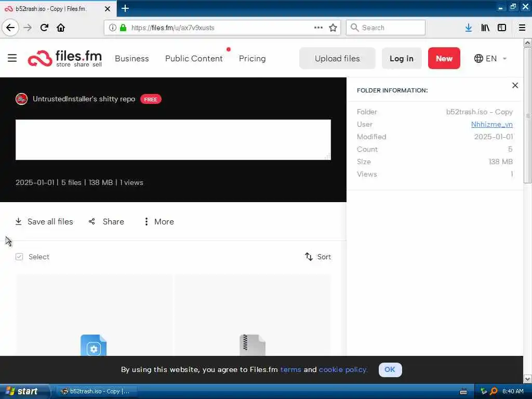Click the scrollbar down arrow
The image size is (532, 399).
[527, 379]
